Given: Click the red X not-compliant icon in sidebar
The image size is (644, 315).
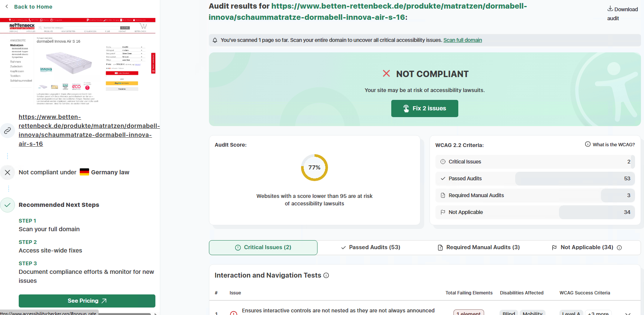Looking at the screenshot, I should 7,172.
